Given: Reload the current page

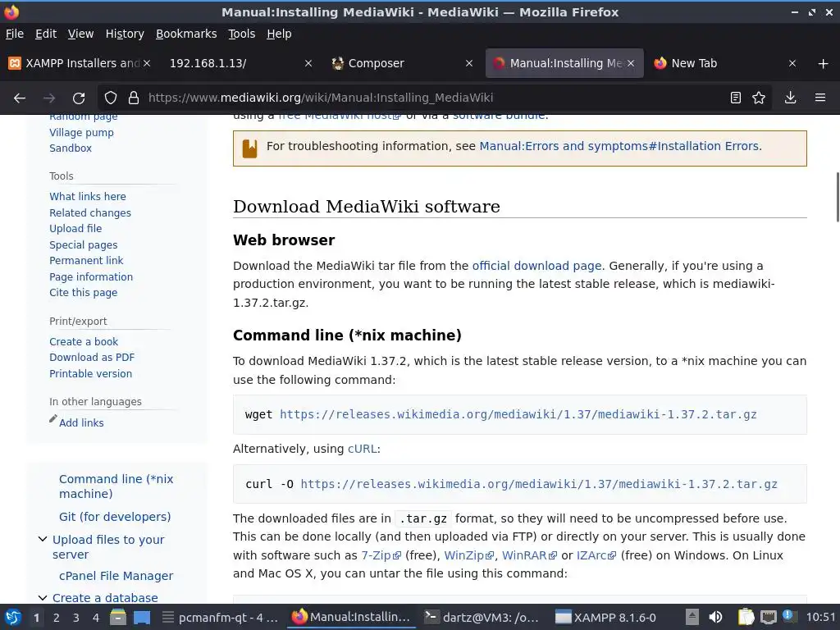Looking at the screenshot, I should [x=79, y=98].
